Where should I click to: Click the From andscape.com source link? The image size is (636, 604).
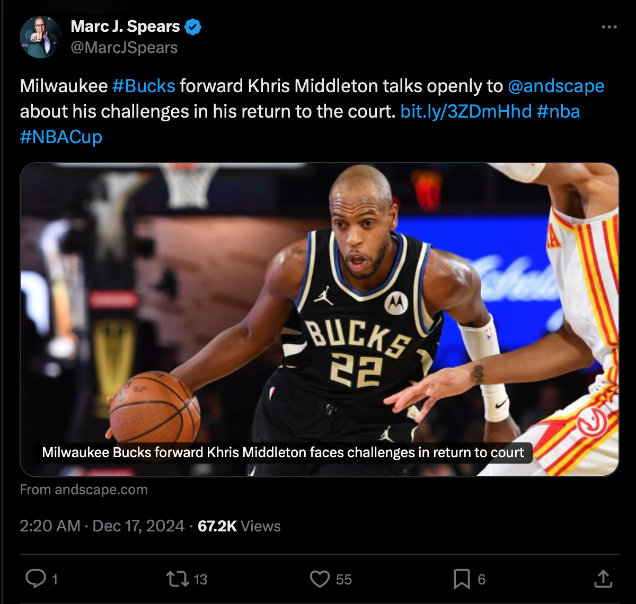[x=84, y=490]
